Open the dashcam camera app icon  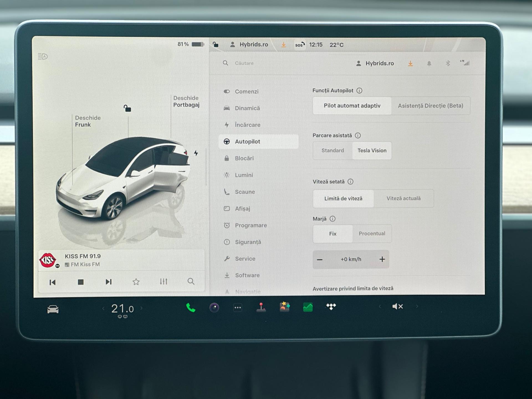tap(214, 308)
